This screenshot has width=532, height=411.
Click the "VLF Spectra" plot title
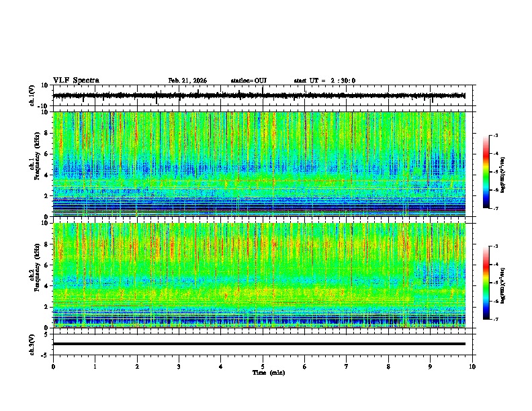pos(76,81)
